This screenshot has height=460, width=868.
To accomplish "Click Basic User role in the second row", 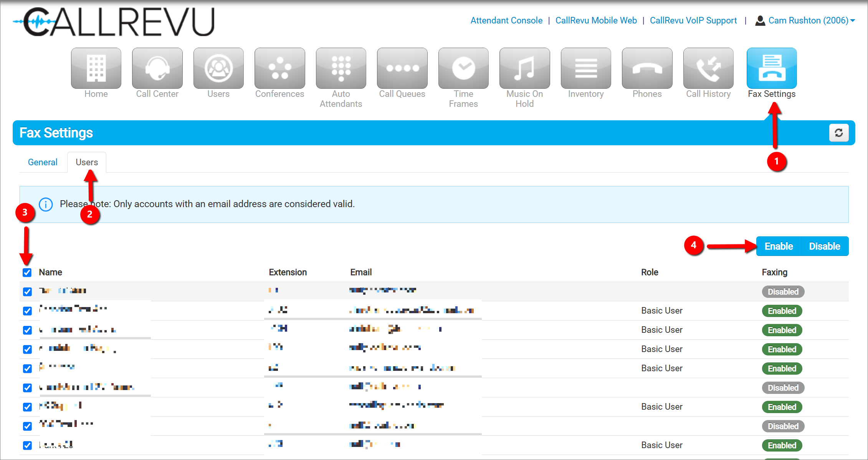I will 662,311.
